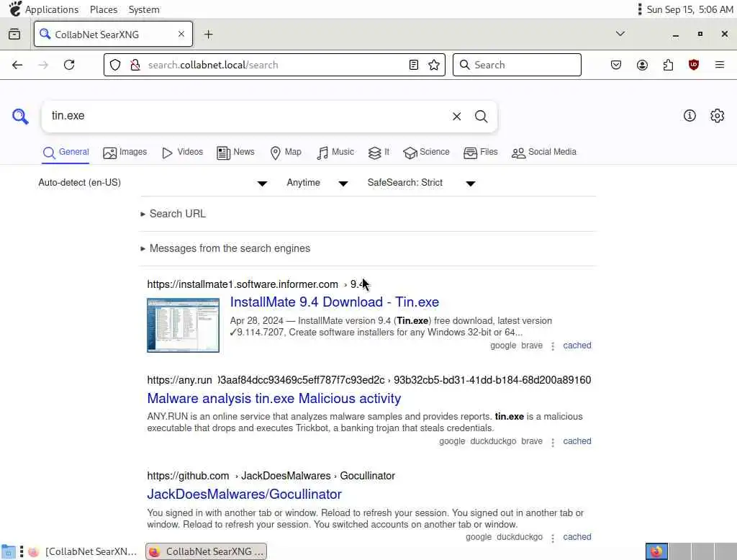Open Firefox View icon
This screenshot has height=560, width=737.
[14, 35]
